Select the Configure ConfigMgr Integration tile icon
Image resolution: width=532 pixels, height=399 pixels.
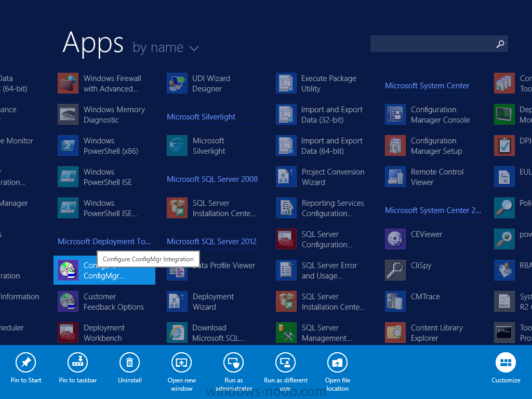point(68,270)
